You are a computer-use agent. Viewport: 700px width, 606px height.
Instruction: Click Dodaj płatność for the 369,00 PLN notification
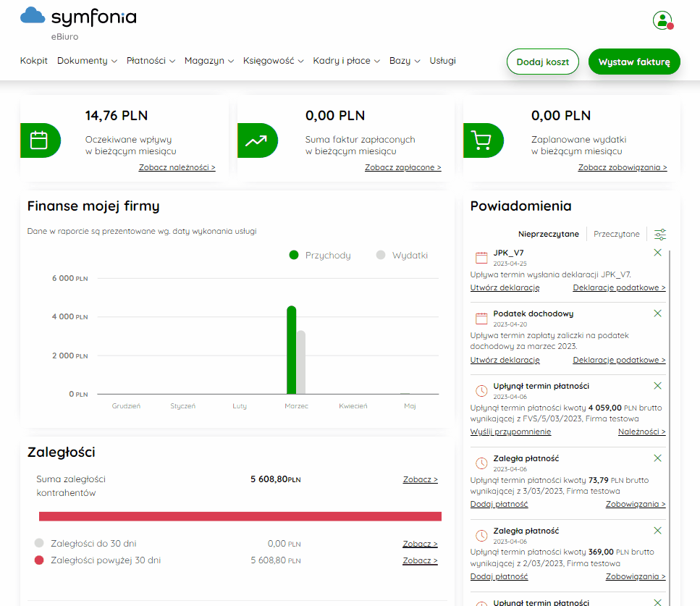499,576
